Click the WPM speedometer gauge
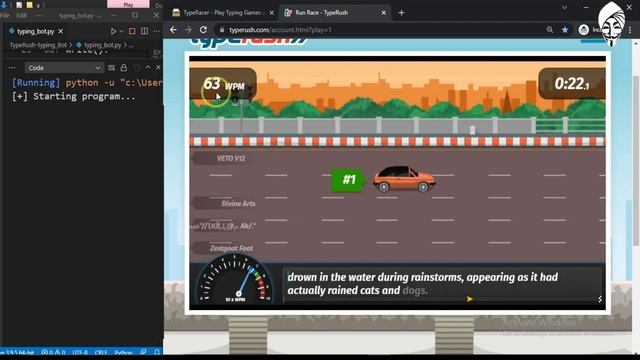 (235, 280)
